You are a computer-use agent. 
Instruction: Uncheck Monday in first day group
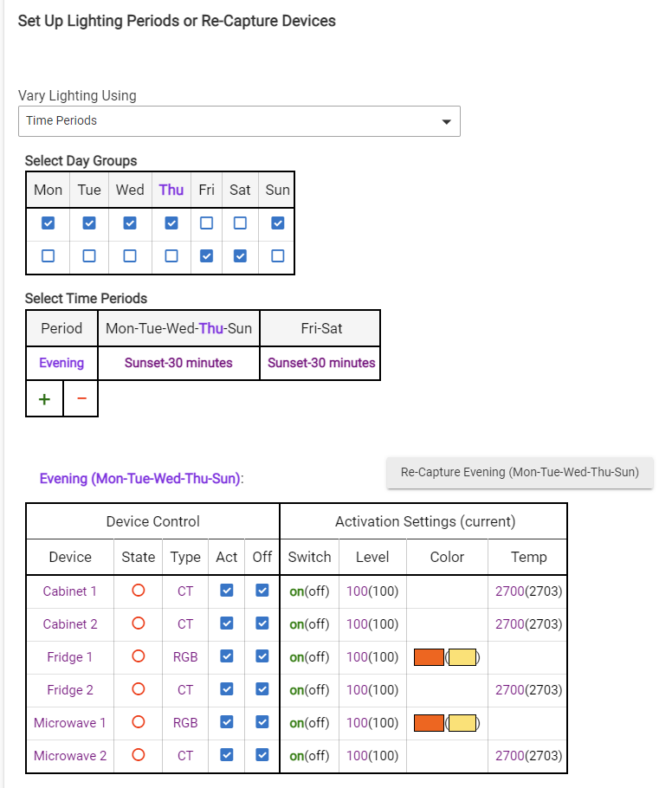(48, 223)
